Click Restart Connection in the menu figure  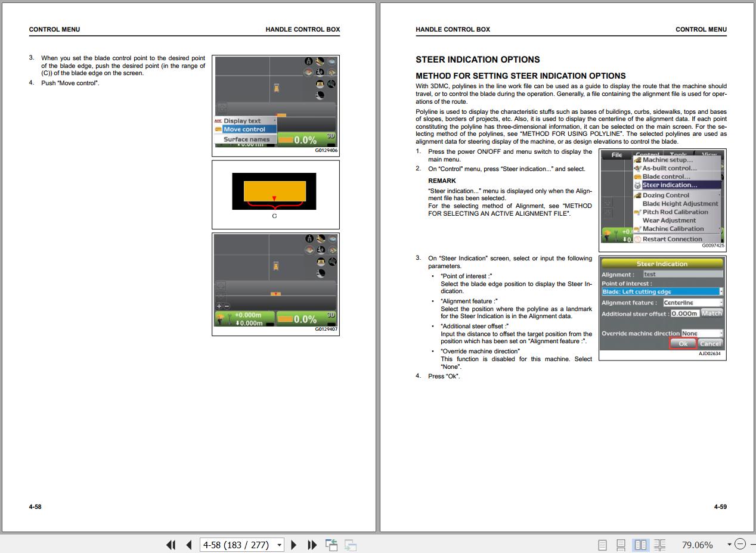pyautogui.click(x=673, y=239)
